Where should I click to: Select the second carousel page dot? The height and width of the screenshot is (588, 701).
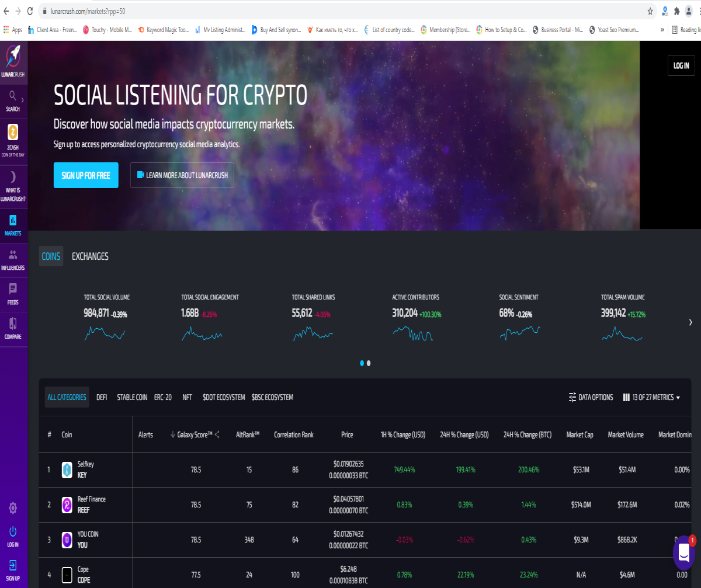pos(369,363)
